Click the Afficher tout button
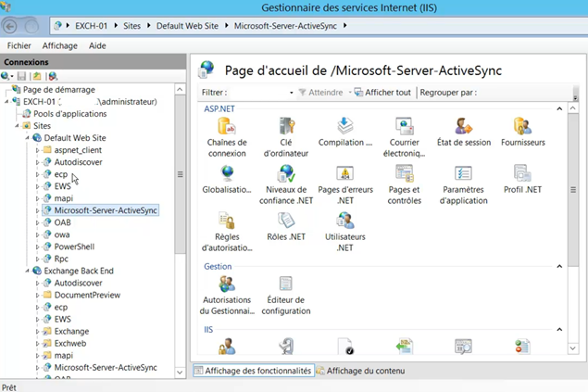The height and width of the screenshot is (392, 588). pyautogui.click(x=382, y=93)
